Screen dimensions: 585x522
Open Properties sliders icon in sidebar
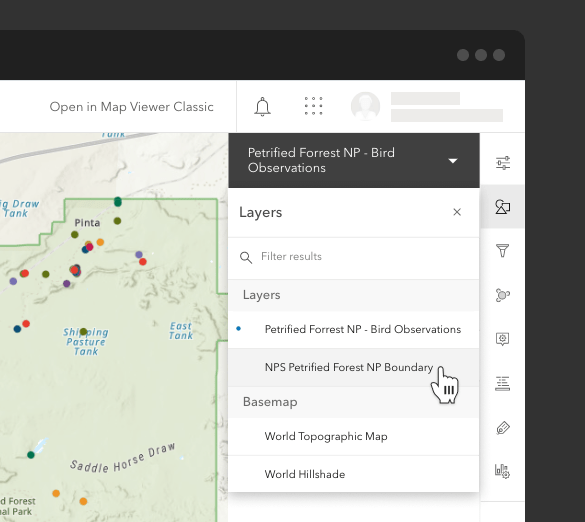[503, 163]
